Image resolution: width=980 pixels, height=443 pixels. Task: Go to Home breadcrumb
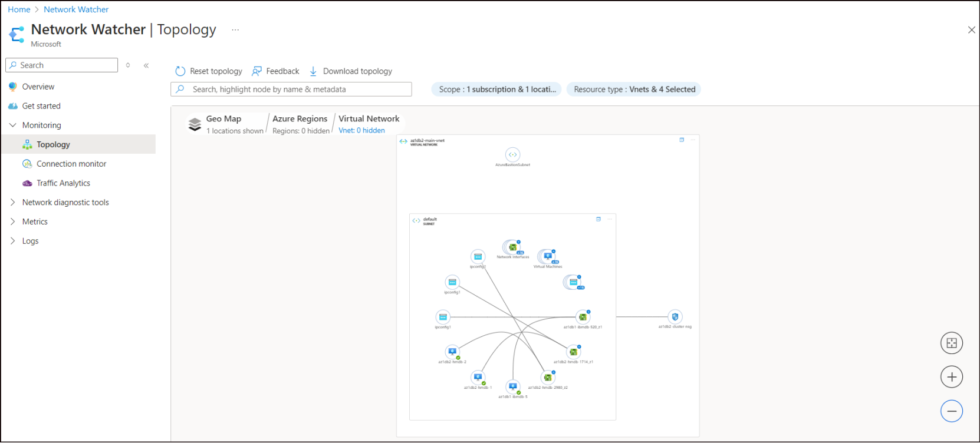(x=19, y=9)
